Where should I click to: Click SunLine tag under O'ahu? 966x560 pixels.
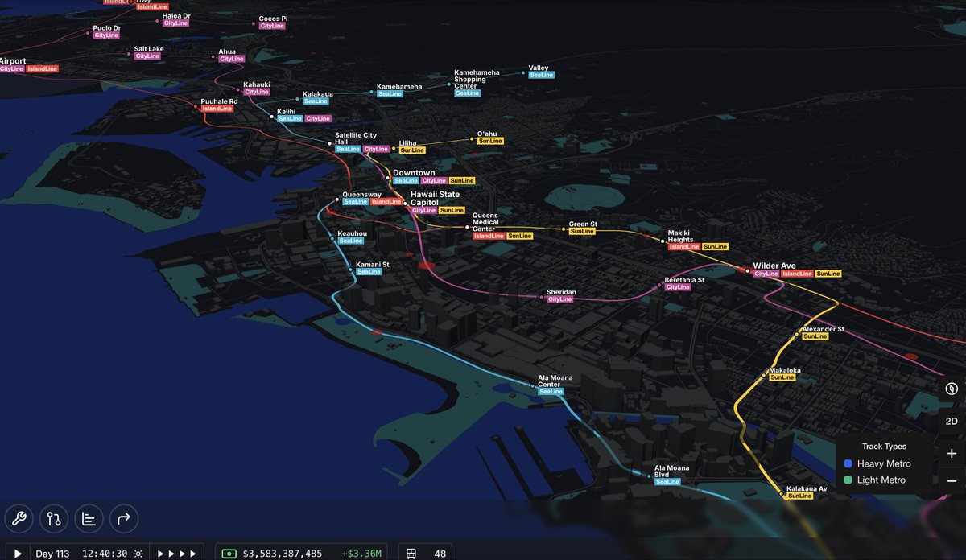[490, 141]
